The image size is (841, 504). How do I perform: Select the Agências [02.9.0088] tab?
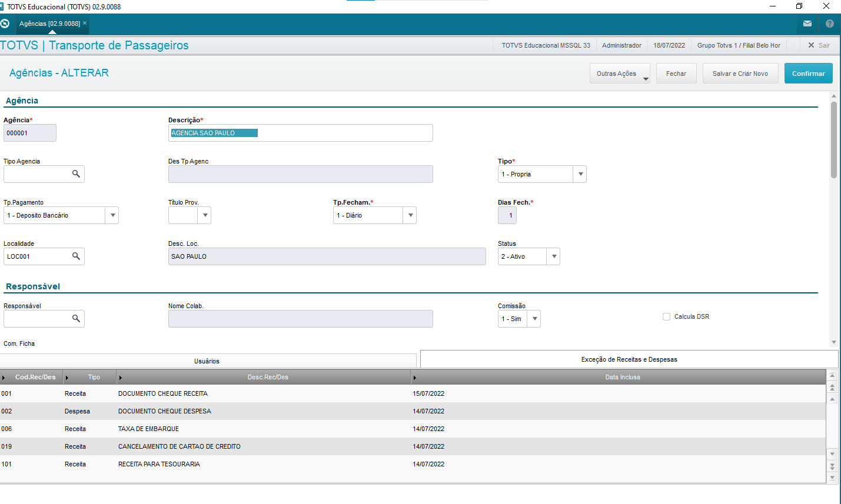[x=49, y=24]
